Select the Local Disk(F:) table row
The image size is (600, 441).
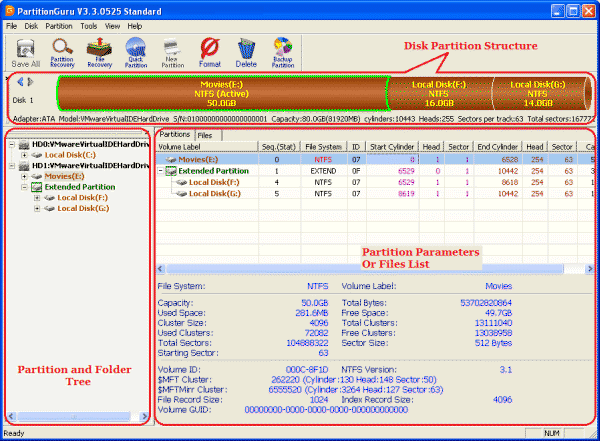pyautogui.click(x=375, y=183)
